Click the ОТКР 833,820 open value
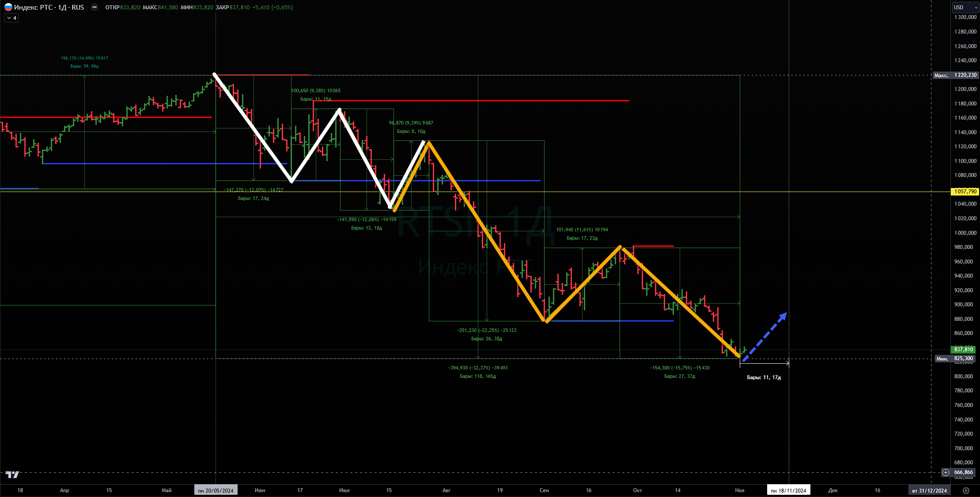The height and width of the screenshot is (497, 980). coord(123,7)
